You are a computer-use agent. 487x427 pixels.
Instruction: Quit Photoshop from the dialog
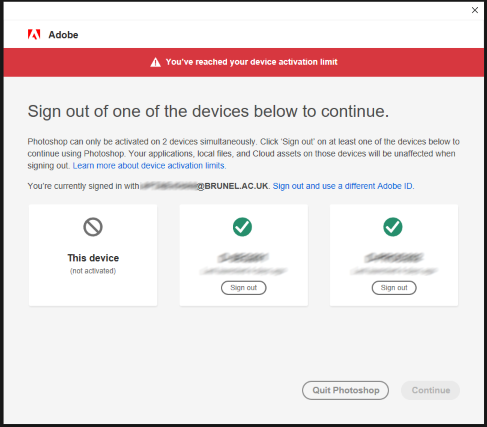click(345, 390)
